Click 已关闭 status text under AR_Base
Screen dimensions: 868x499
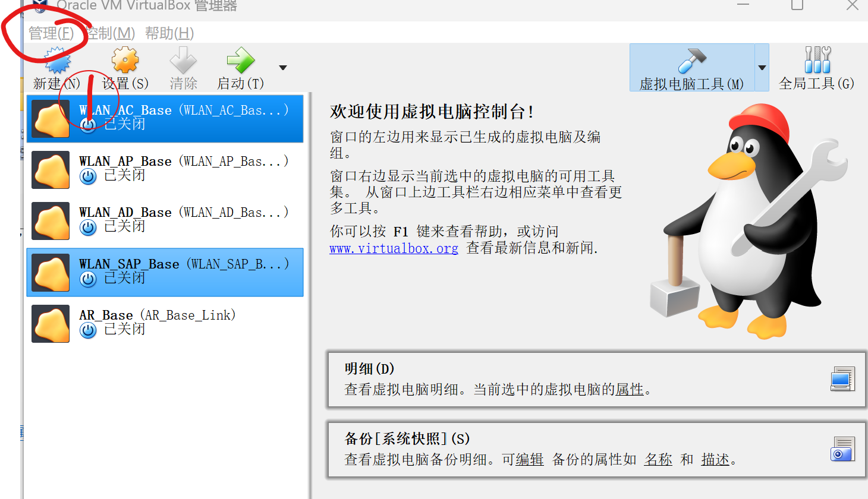[124, 329]
